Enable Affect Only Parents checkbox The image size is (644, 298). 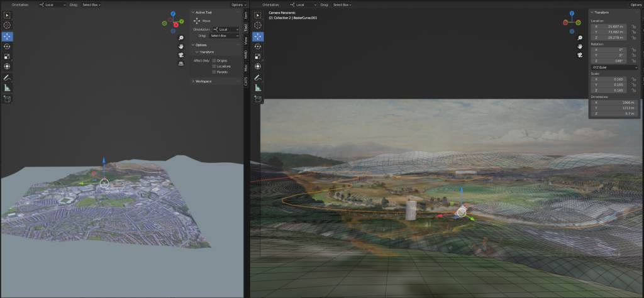(214, 72)
